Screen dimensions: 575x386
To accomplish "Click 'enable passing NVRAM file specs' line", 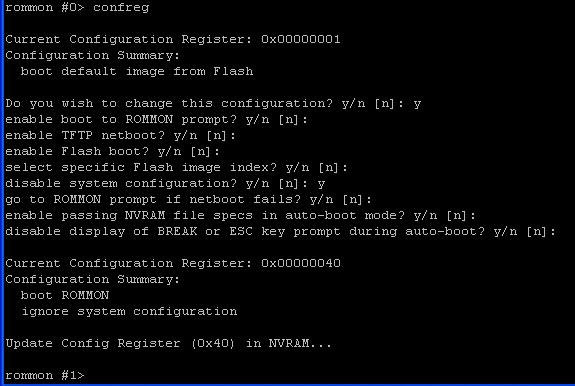I will point(241,216).
